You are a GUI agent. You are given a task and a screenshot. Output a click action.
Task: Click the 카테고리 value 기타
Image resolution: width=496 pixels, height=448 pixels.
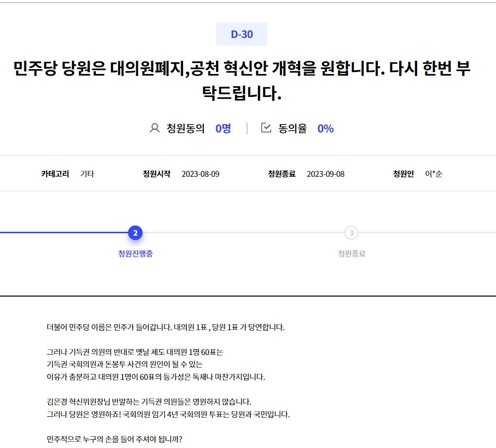click(87, 174)
